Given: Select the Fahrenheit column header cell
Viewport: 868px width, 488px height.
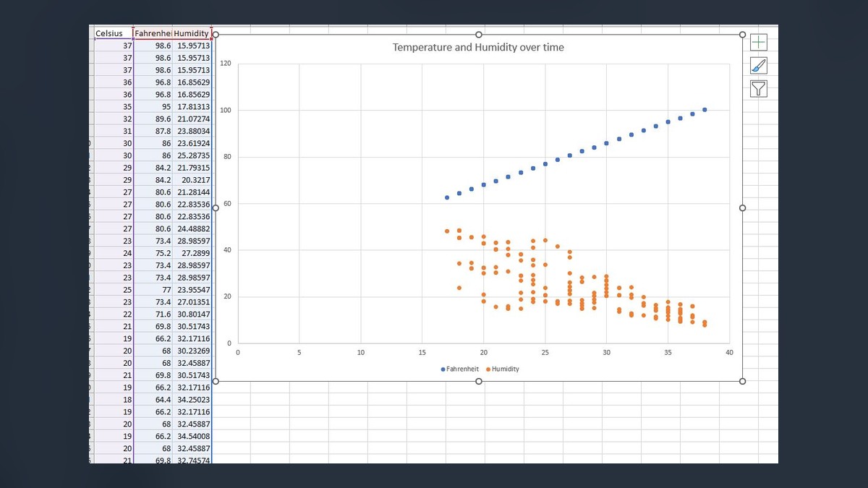Looking at the screenshot, I should [153, 33].
